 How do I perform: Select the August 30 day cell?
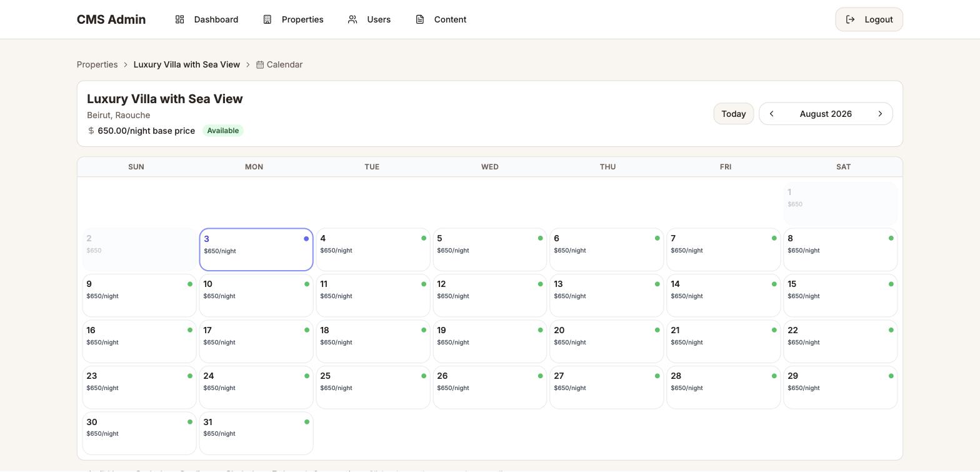click(139, 433)
